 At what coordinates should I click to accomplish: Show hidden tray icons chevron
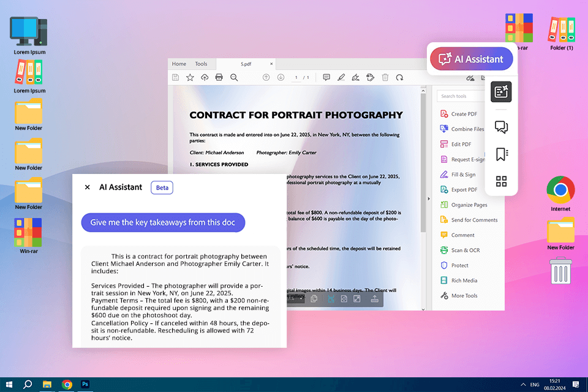[522, 385]
